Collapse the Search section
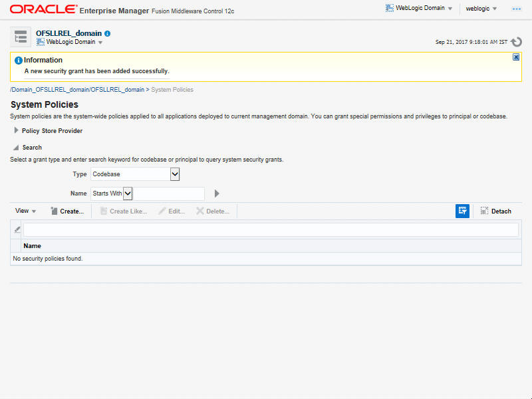The image size is (532, 399). pos(16,148)
